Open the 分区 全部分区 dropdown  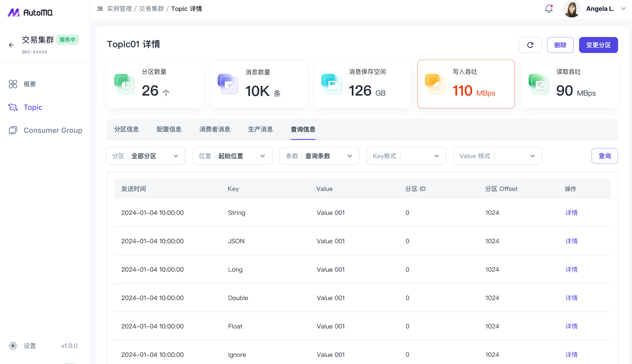pyautogui.click(x=146, y=156)
